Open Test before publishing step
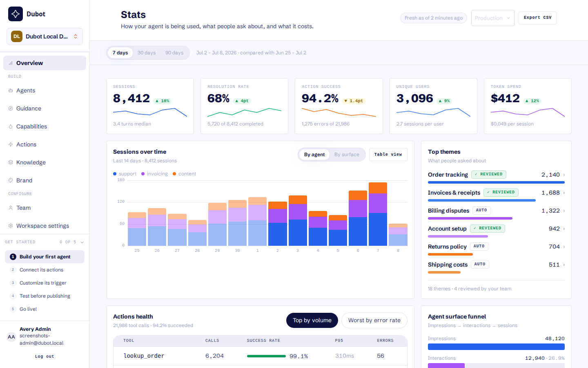Viewport: 588px width, 368px height. coord(45,296)
